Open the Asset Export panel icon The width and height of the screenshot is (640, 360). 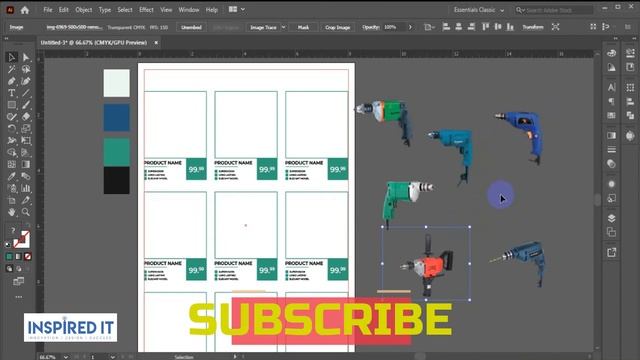[611, 252]
